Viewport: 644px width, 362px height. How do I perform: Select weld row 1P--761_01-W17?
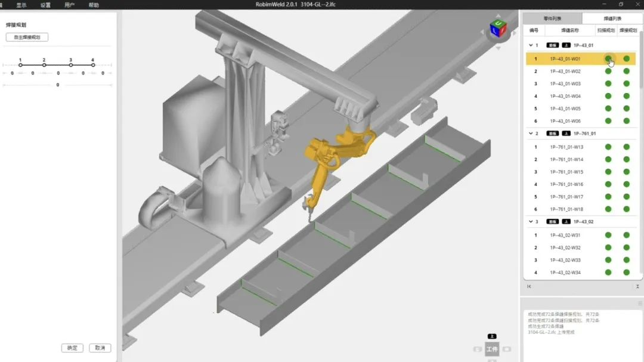(x=566, y=197)
